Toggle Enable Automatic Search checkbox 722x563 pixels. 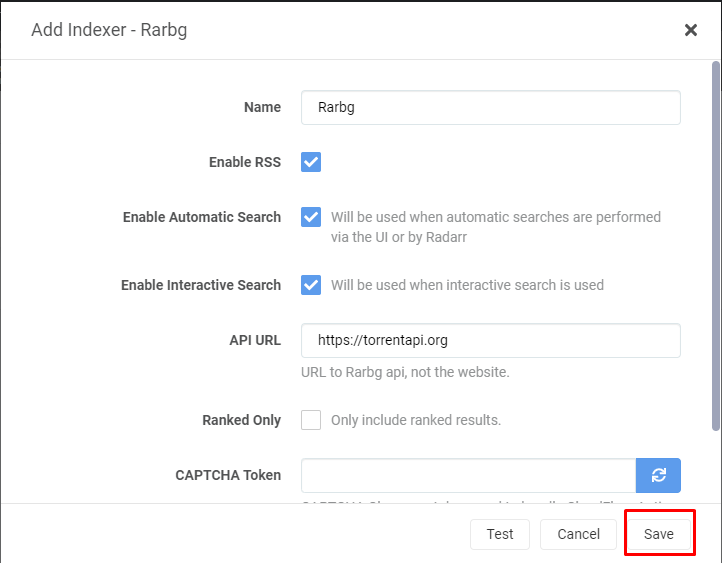point(311,217)
